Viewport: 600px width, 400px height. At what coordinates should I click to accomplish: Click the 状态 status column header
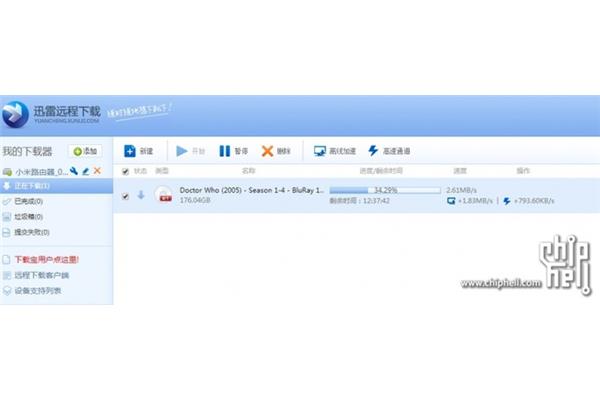(140, 171)
